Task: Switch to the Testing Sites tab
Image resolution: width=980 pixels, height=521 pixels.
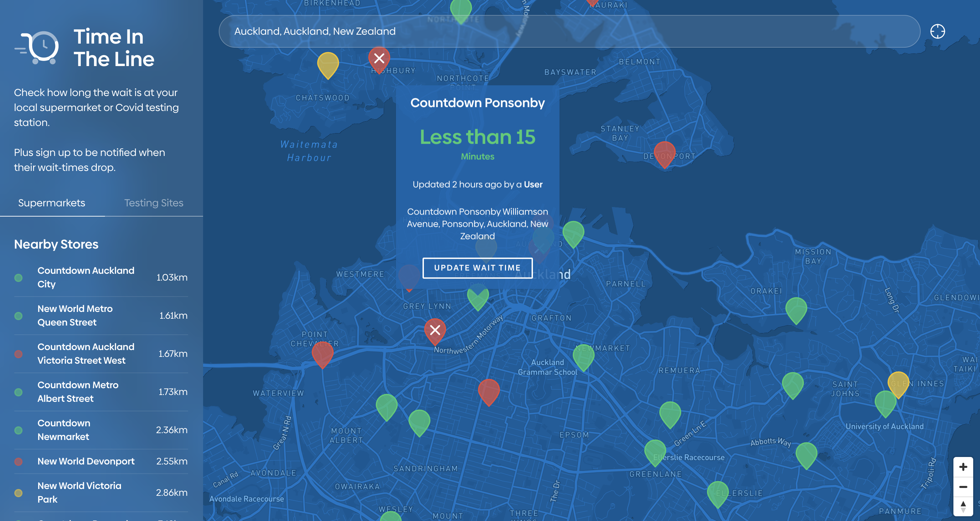Action: coord(154,203)
